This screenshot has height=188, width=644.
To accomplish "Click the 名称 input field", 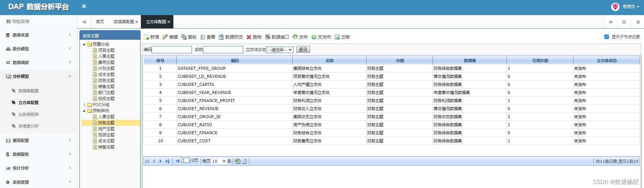I will [x=223, y=50].
